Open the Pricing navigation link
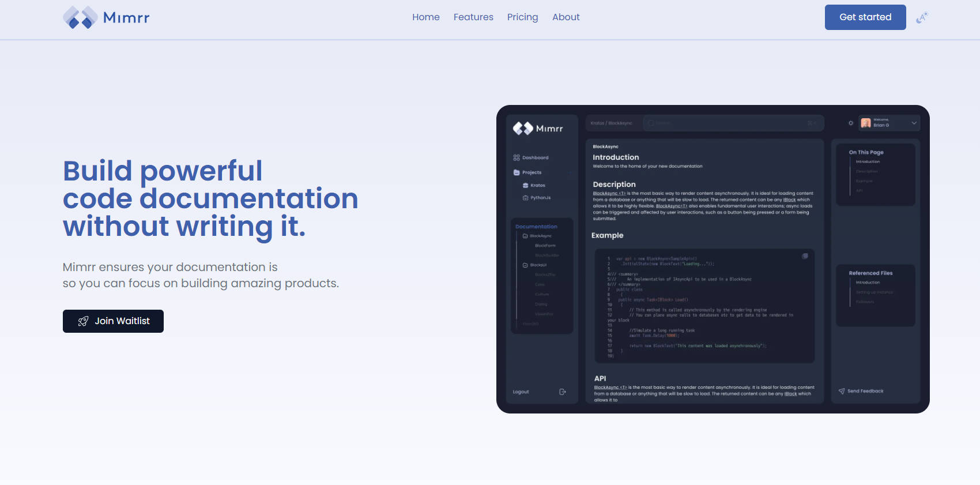 [x=522, y=17]
